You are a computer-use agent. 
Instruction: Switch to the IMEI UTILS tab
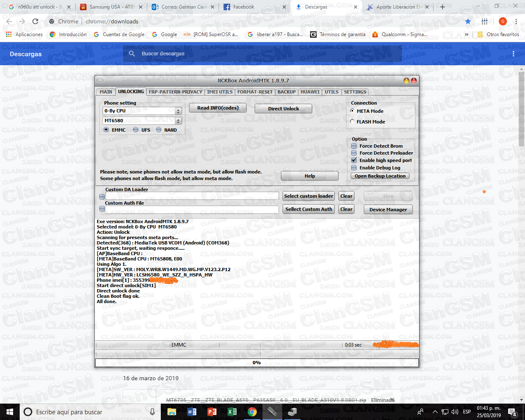click(x=220, y=92)
